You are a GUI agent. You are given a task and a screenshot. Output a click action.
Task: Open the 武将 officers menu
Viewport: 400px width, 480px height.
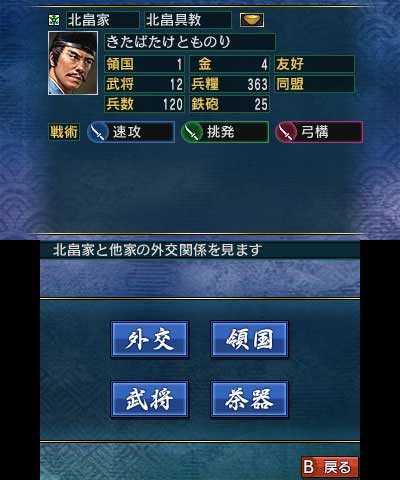pyautogui.click(x=150, y=399)
